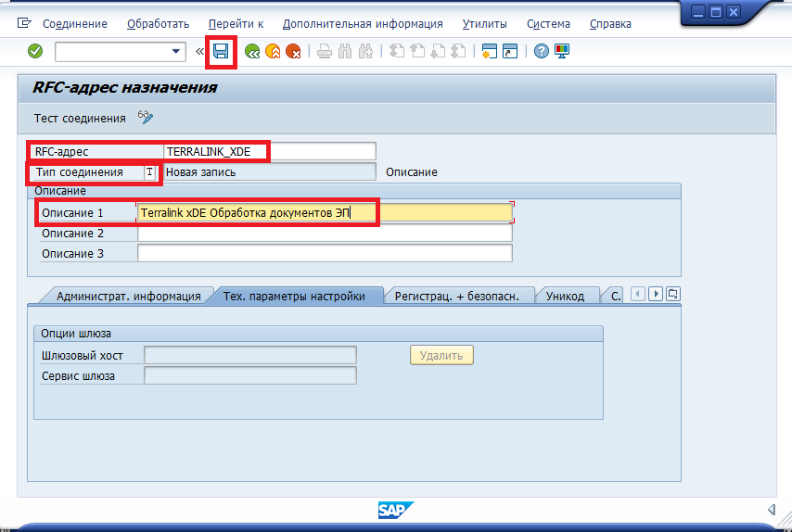Click the Описание 2 input field
Viewport: 792px width, 532px height.
(325, 234)
